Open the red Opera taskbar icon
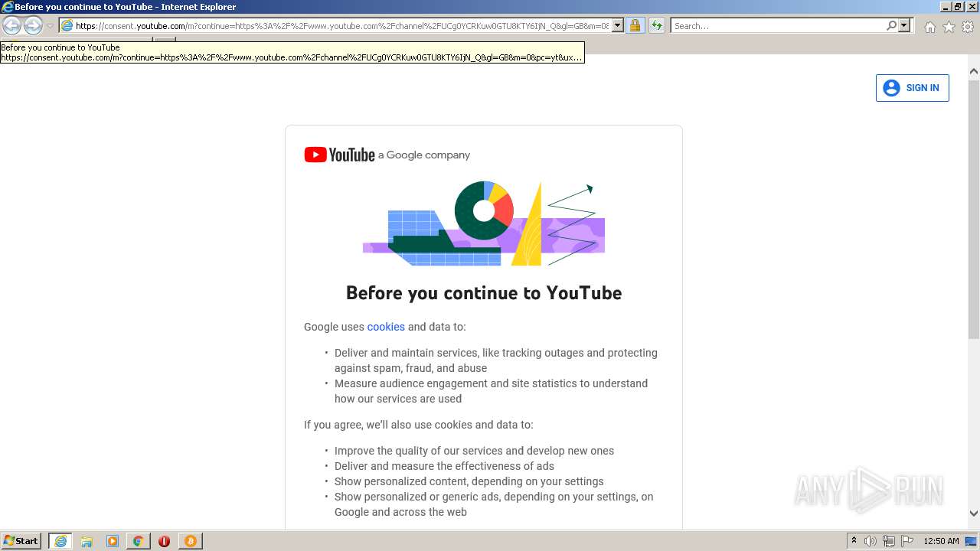 tap(164, 541)
